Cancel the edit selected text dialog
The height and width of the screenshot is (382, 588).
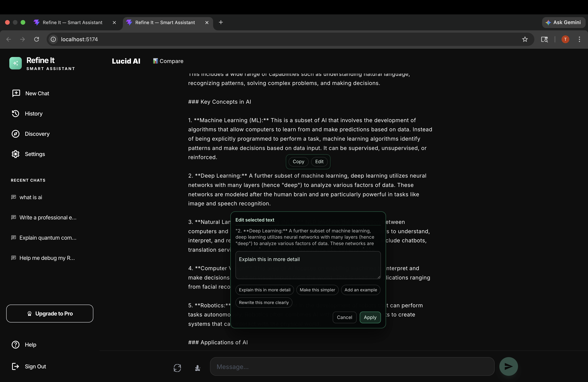(344, 317)
